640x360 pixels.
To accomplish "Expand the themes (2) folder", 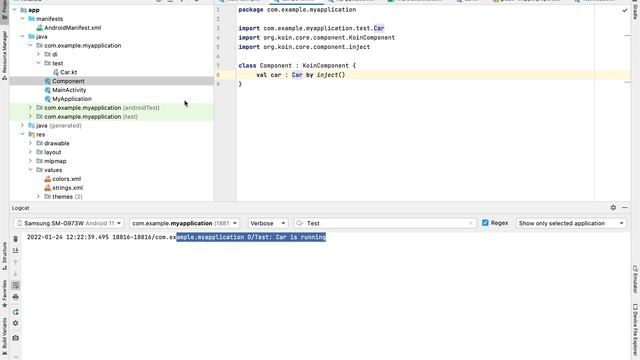I will pos(38,197).
